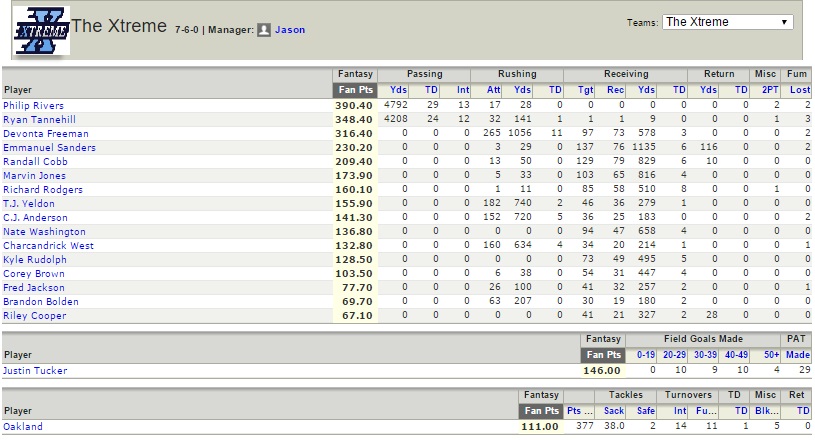Sort kicker table by Fan Pts
815x440 pixels.
click(x=603, y=355)
